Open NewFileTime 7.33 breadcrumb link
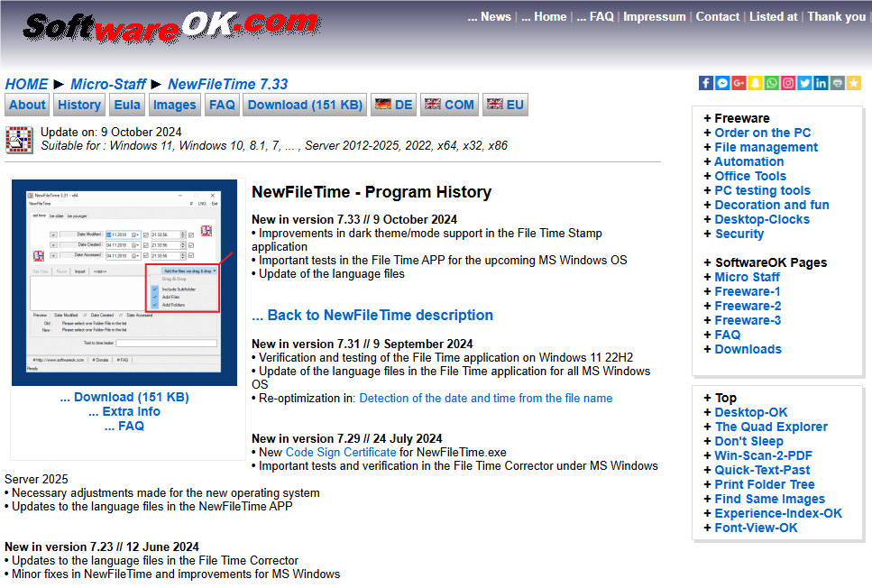 tap(228, 84)
